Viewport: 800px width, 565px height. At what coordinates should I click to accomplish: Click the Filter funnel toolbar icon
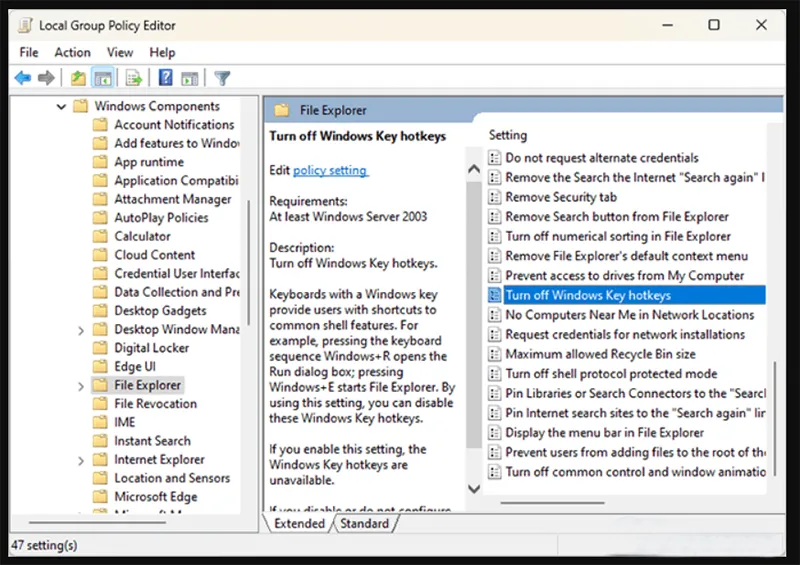click(x=222, y=78)
